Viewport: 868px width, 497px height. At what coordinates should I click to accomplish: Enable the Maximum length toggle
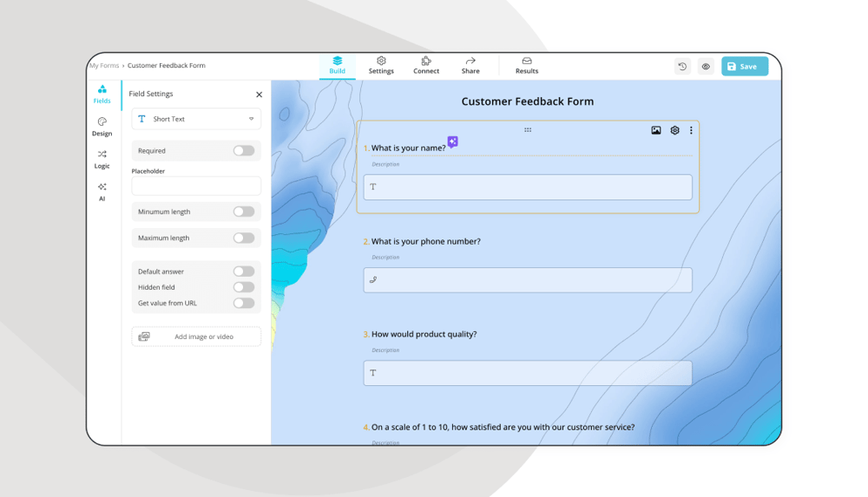[x=244, y=238]
